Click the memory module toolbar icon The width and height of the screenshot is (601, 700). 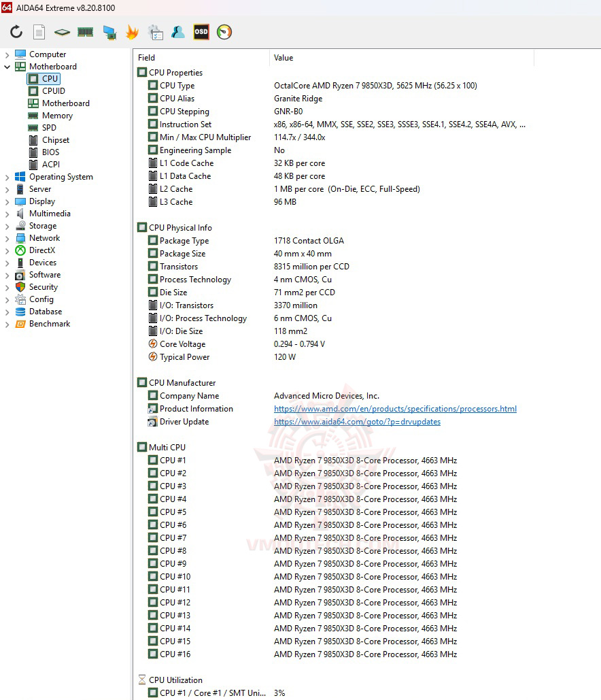[85, 32]
